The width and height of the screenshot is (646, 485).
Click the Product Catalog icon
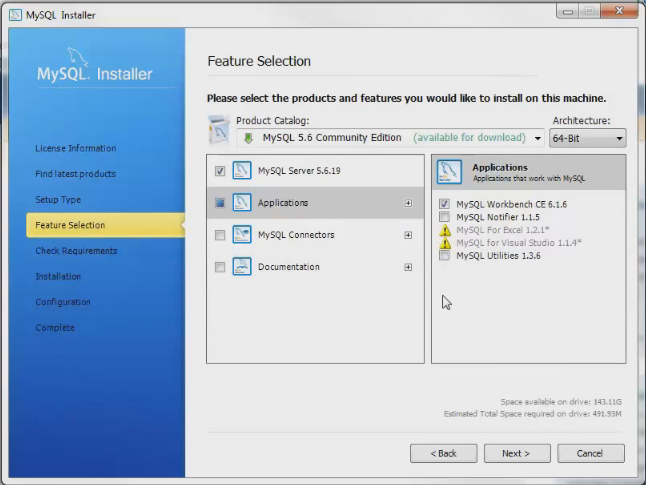point(219,131)
